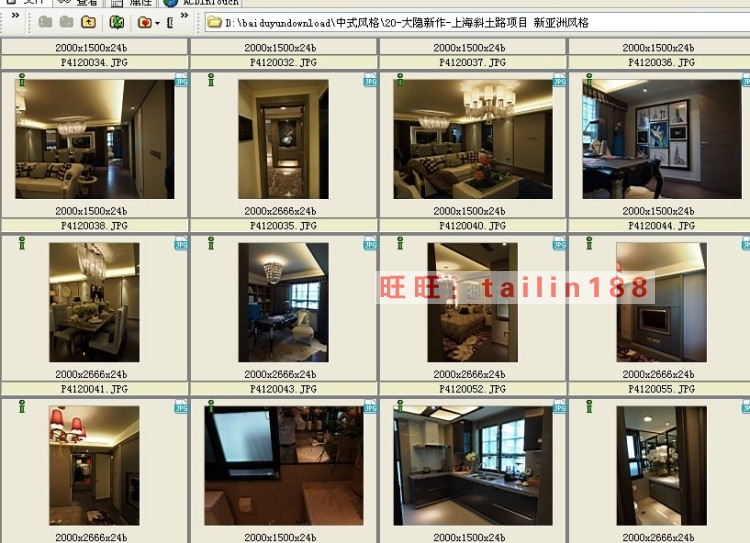Click green info icon on P4120044.JPG
Screen dimensions: 750x543
pos(589,80)
